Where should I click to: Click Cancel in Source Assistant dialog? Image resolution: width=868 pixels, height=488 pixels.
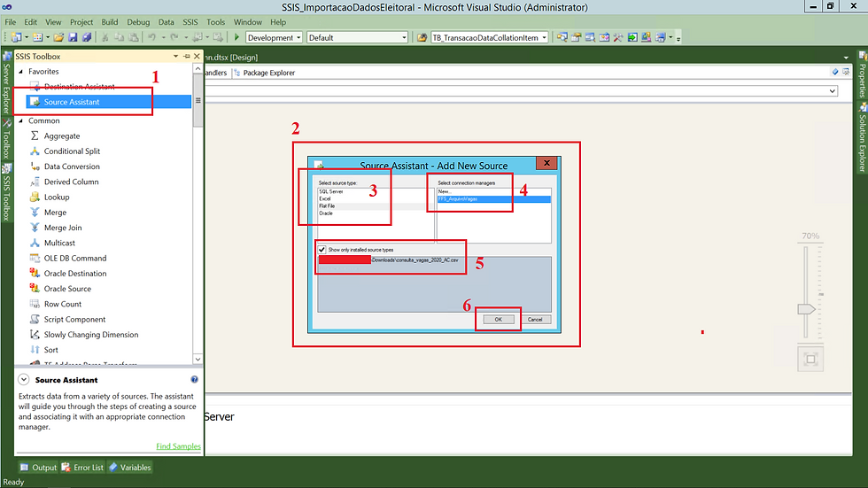click(535, 319)
